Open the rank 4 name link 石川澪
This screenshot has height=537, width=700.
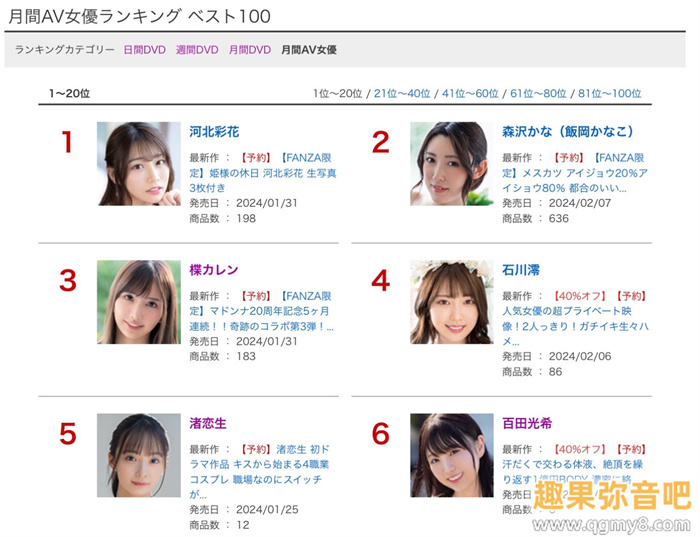[x=521, y=270]
